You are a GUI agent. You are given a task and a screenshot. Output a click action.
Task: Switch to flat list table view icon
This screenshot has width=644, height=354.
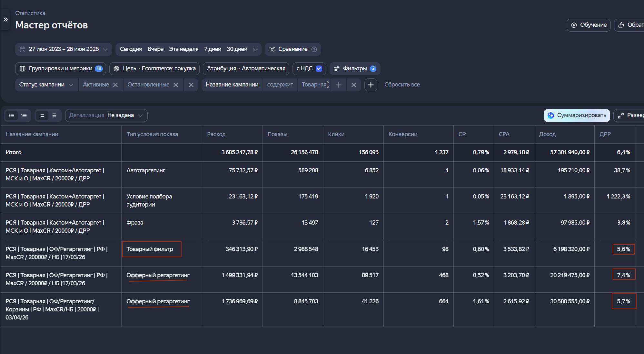pyautogui.click(x=12, y=116)
